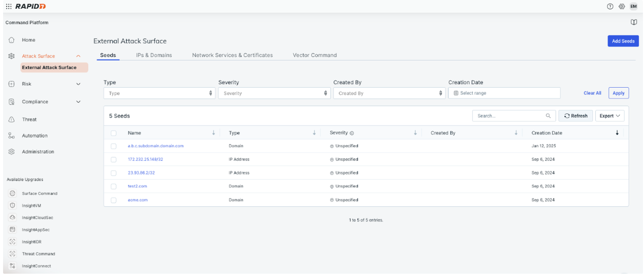The height and width of the screenshot is (275, 644).
Task: Open the a.b.c.subdomain.domain.com seed link
Action: point(155,146)
